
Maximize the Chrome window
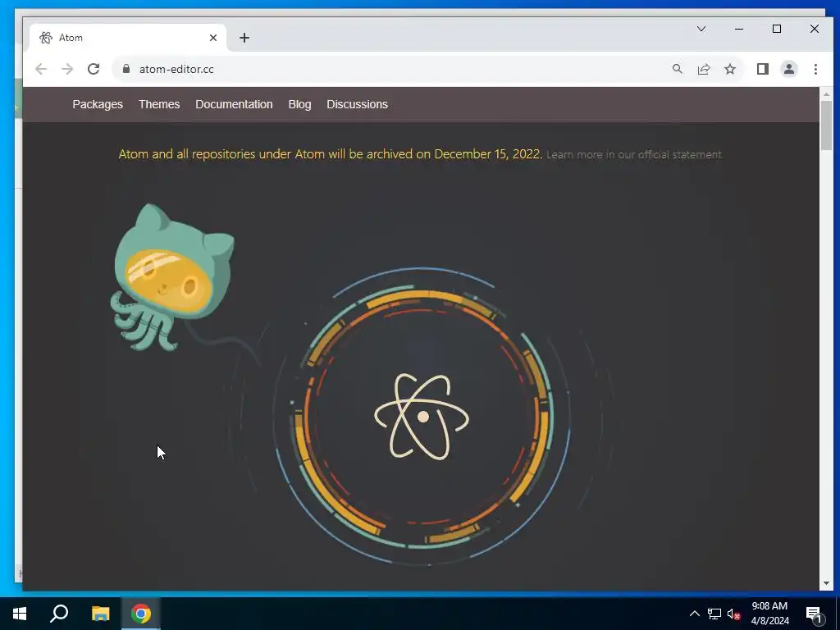tap(776, 29)
